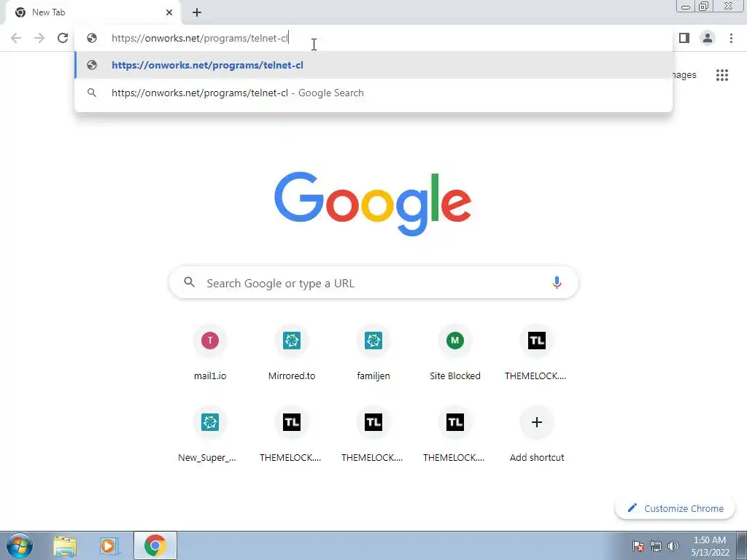
Task: Click the magnifier icon in Google search box
Action: point(189,282)
